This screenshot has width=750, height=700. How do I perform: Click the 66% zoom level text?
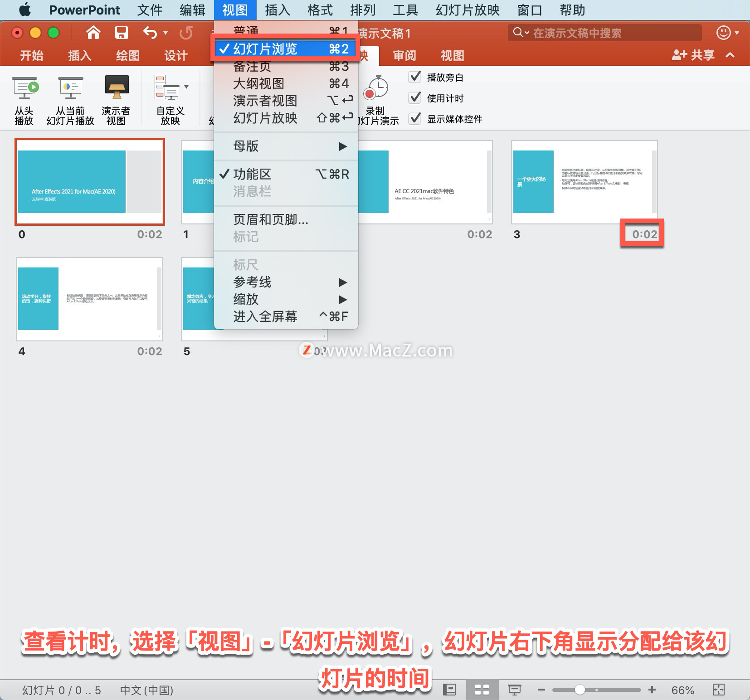[x=682, y=690]
